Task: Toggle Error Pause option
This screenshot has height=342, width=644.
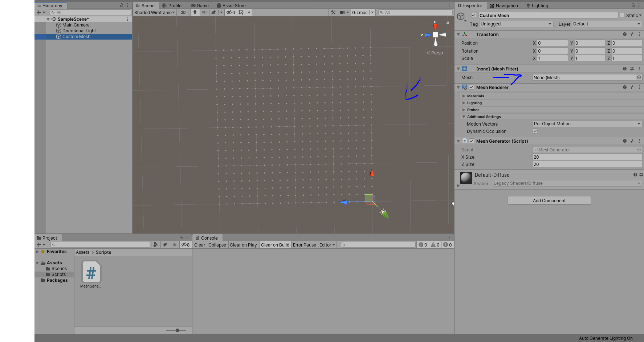Action: pos(305,245)
